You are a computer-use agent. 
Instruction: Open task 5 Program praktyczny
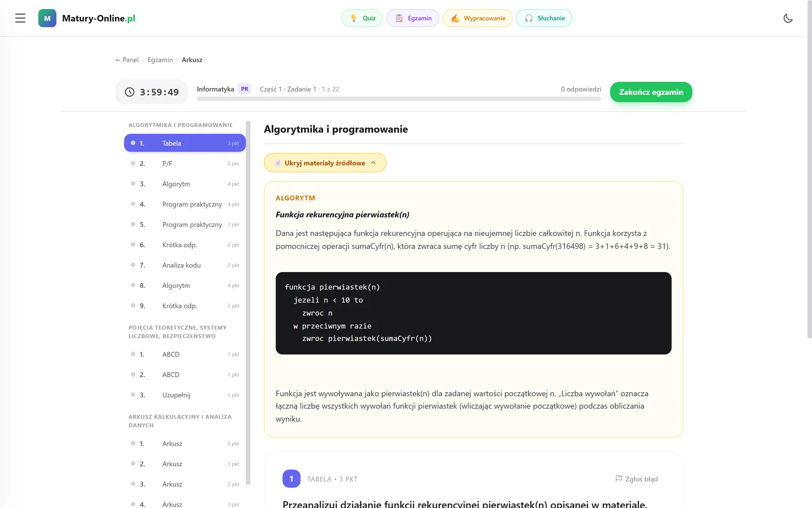(x=185, y=225)
